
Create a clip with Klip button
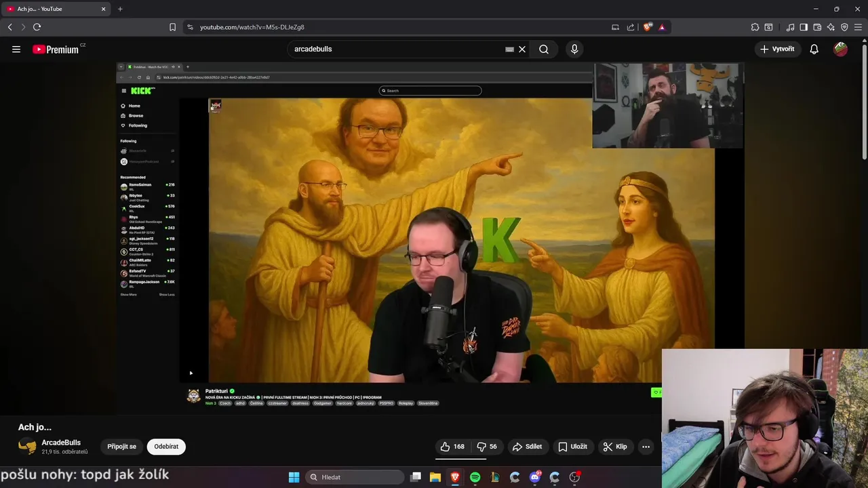(x=615, y=447)
